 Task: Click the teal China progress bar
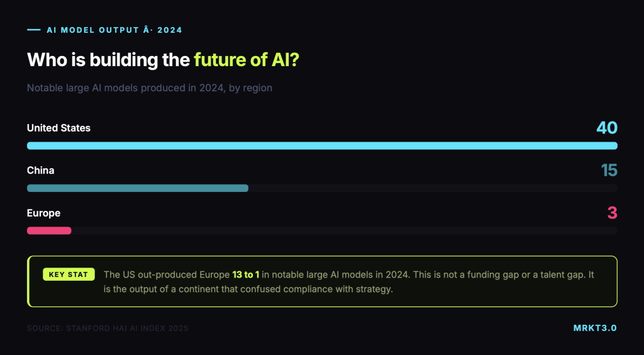click(137, 188)
